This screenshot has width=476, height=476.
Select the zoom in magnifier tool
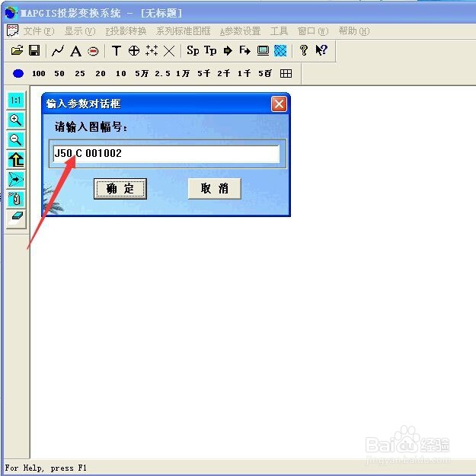(16, 120)
